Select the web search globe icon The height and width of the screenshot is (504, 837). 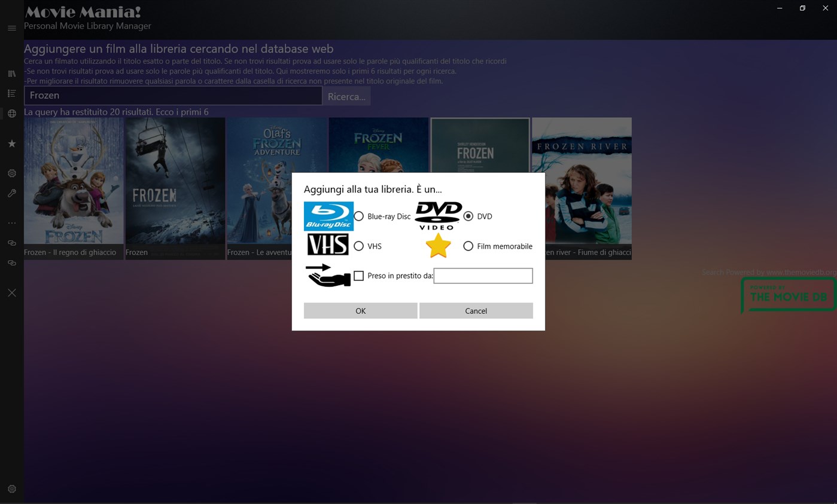[x=11, y=114]
